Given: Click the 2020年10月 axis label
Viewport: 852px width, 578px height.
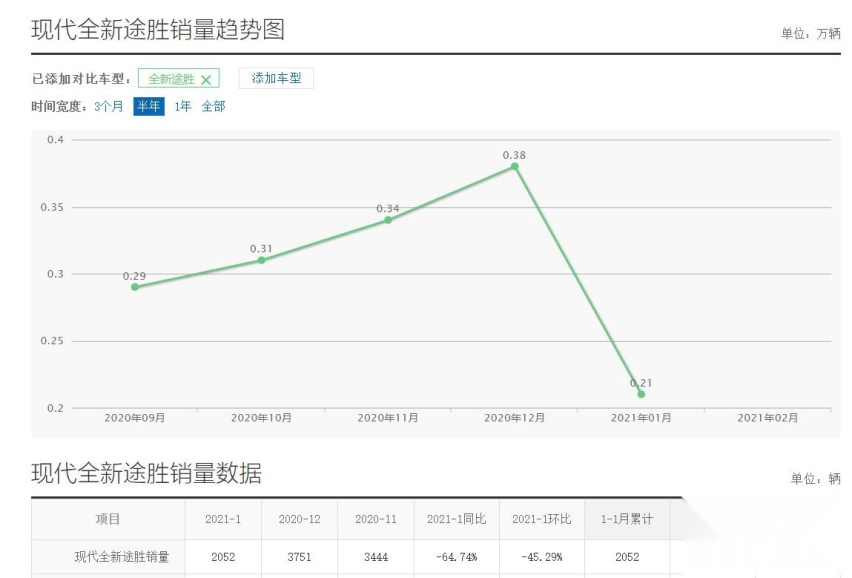Looking at the screenshot, I should (261, 418).
